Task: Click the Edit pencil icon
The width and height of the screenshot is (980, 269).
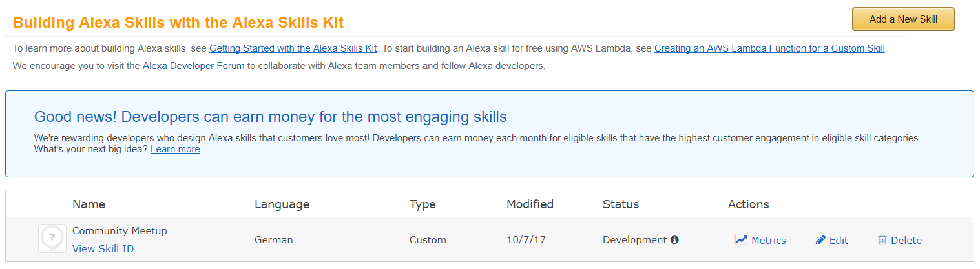Action: pos(820,240)
